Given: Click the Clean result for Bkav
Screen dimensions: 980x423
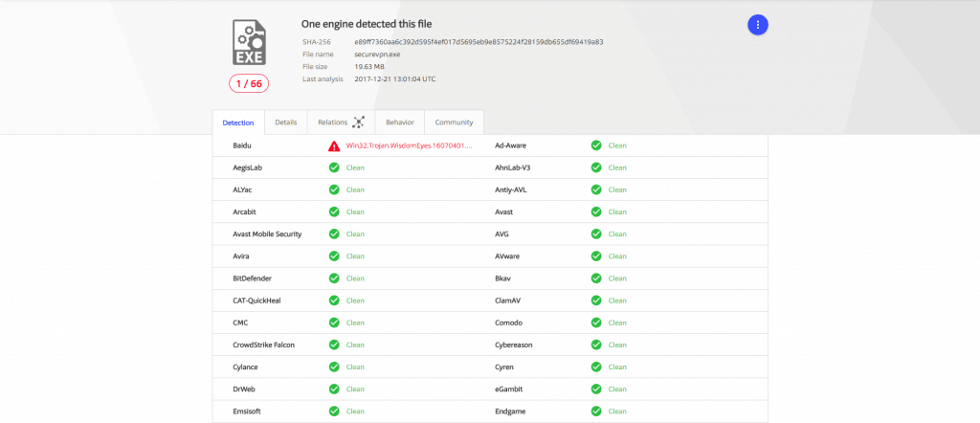Looking at the screenshot, I should click(x=617, y=278).
